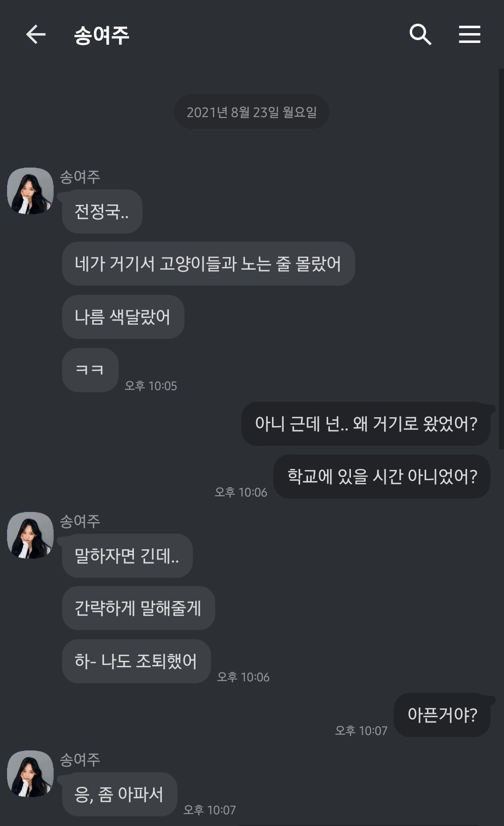Image resolution: width=504 pixels, height=826 pixels.
Task: Tap the '전정국..' message bubble
Action: pyautogui.click(x=102, y=211)
